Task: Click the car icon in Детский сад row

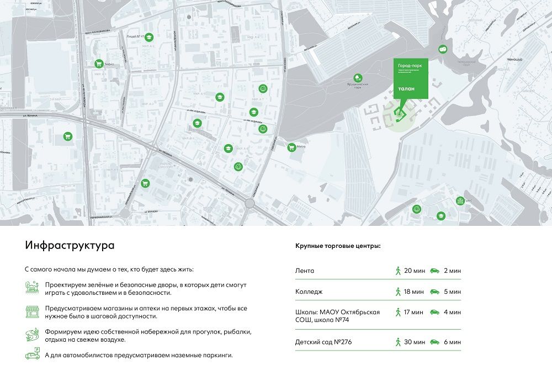Action: click(434, 342)
